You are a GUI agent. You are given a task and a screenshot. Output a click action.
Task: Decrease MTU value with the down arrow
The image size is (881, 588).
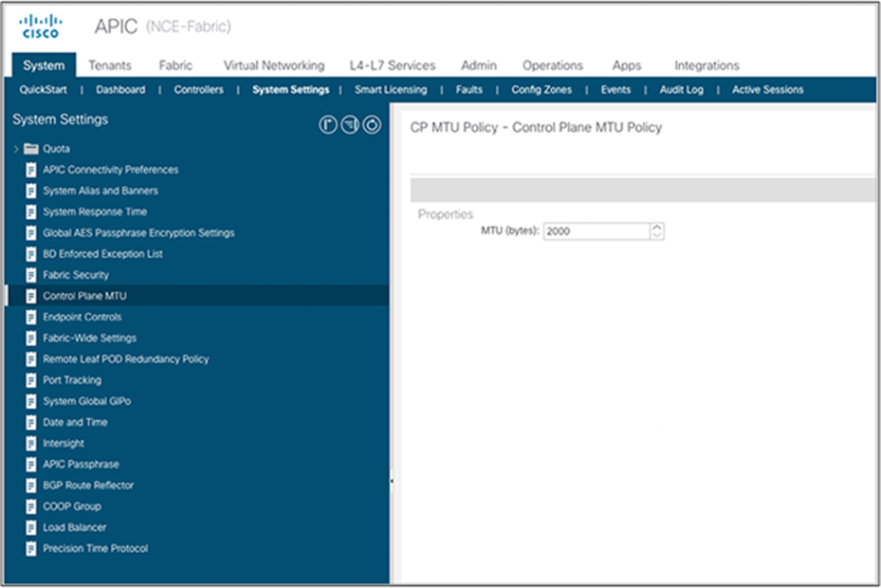(657, 235)
